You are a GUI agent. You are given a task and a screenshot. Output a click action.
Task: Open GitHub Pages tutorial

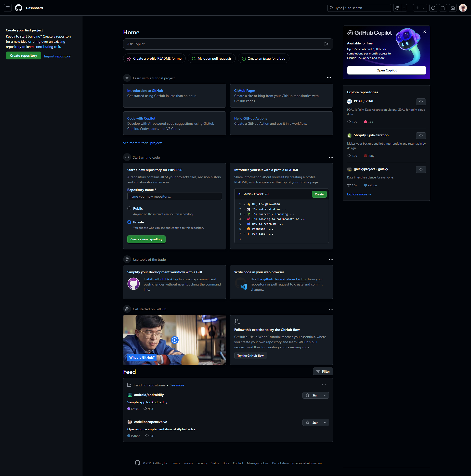[x=245, y=91]
